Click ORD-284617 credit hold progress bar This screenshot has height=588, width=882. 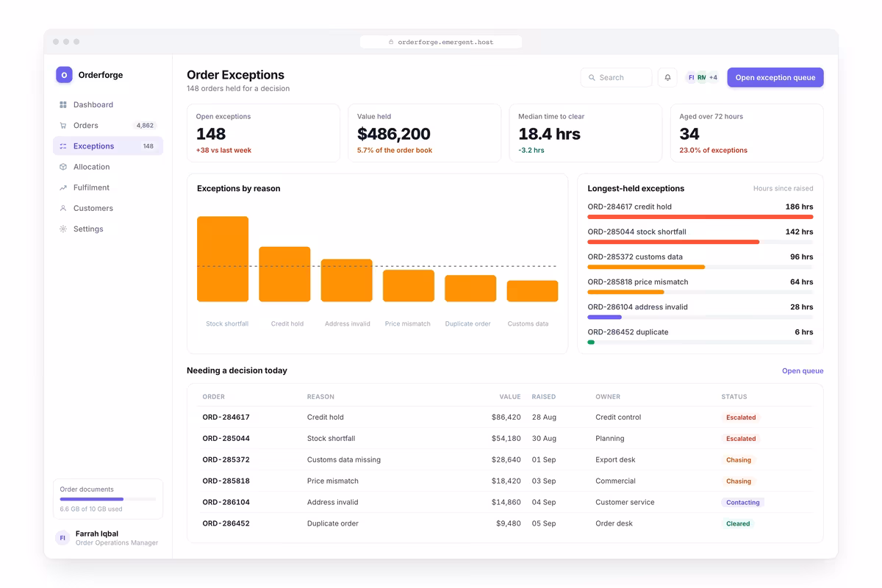[700, 217]
